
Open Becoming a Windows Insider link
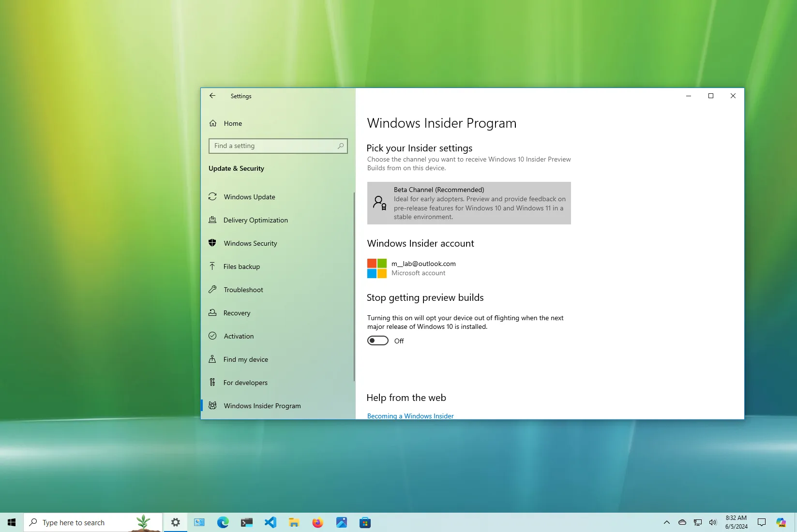pyautogui.click(x=410, y=416)
